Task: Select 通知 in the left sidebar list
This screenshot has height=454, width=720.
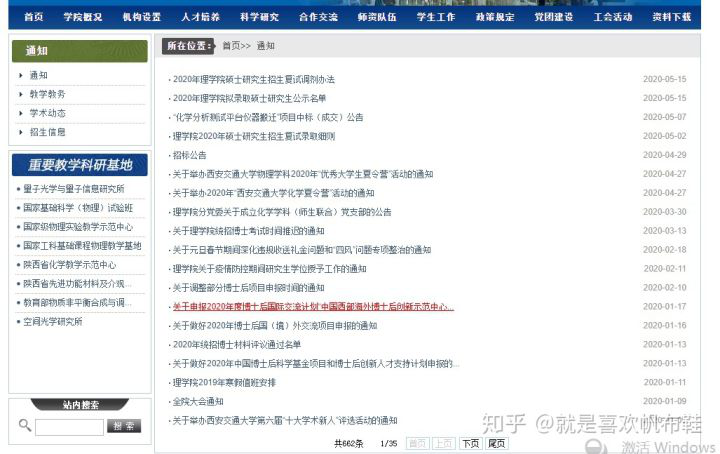Action: tap(39, 75)
